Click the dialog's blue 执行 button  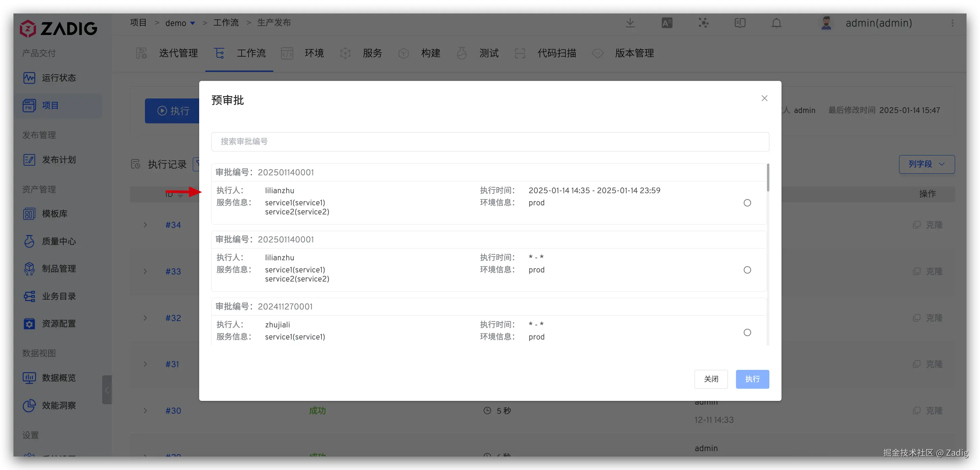pos(752,379)
